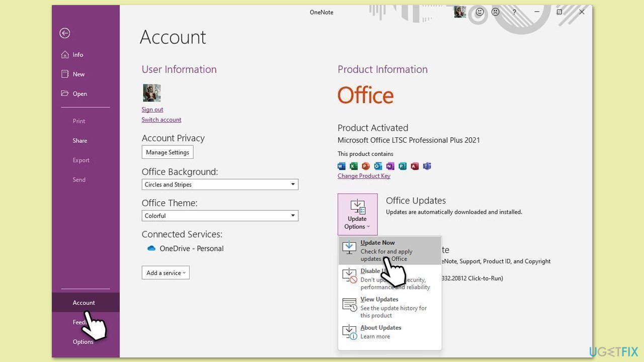Click the Change Product Key link
This screenshot has width=644, height=362.
coord(364,175)
